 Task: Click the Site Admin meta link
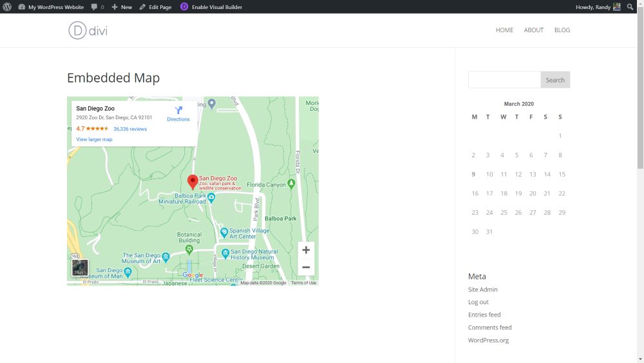point(482,289)
